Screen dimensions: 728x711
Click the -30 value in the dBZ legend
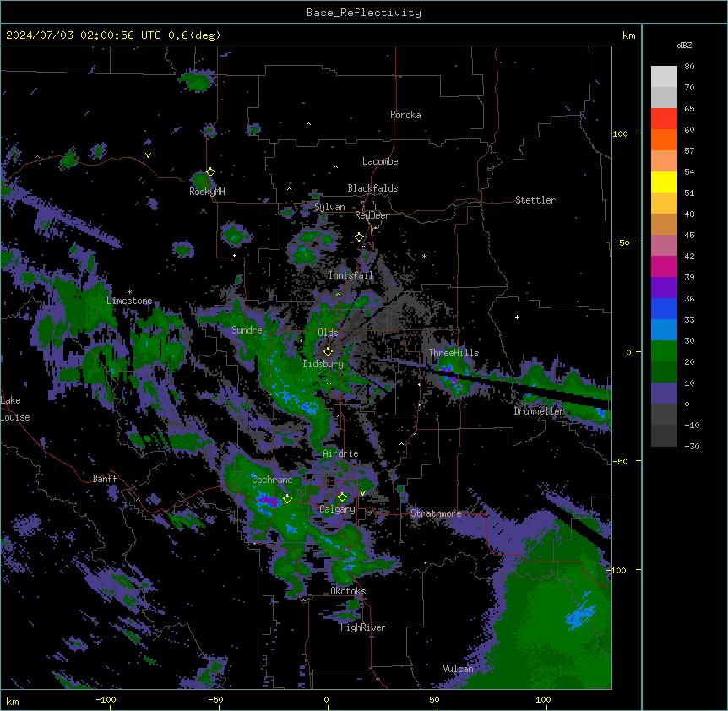(692, 447)
